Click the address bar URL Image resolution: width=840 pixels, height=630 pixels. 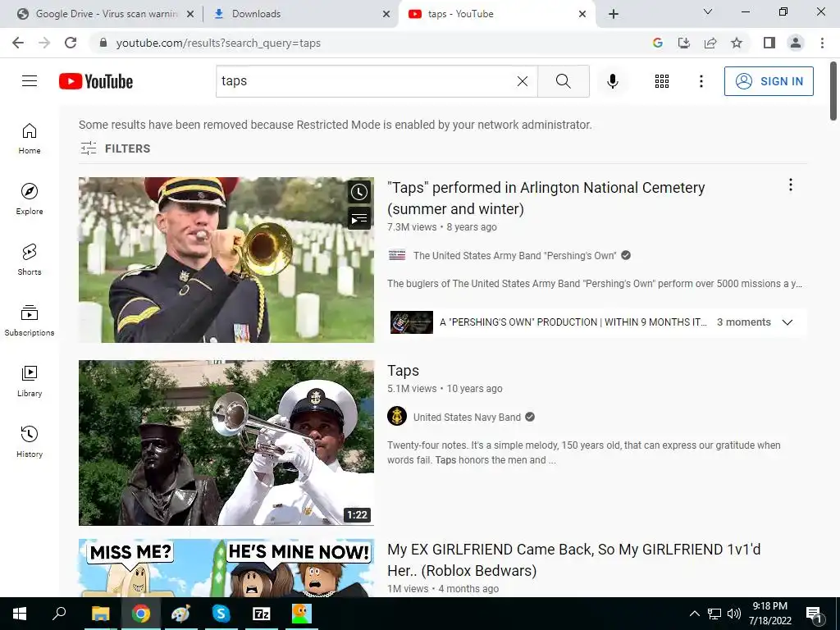[218, 43]
